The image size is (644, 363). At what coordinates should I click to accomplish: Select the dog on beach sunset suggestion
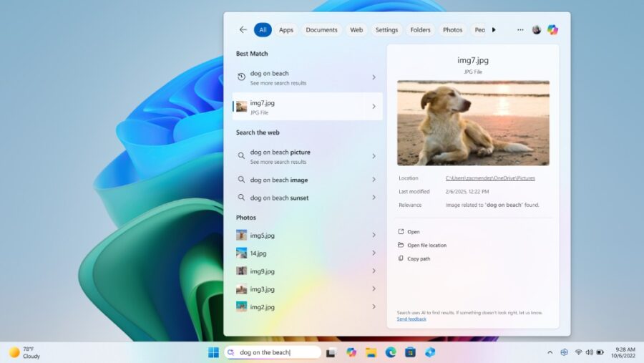(307, 198)
